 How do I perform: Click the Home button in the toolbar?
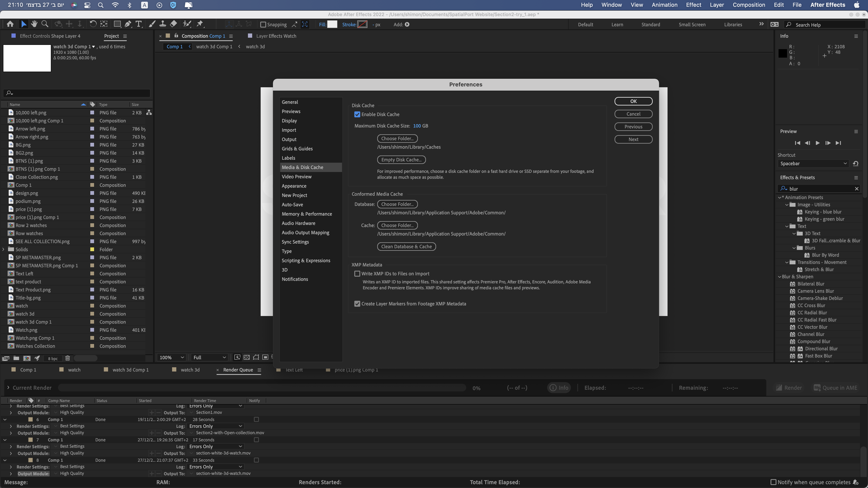pyautogui.click(x=10, y=24)
